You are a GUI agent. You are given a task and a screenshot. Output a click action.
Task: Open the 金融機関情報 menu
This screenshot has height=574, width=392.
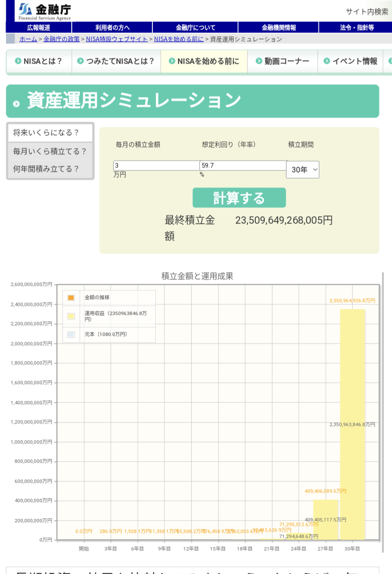coord(279,27)
